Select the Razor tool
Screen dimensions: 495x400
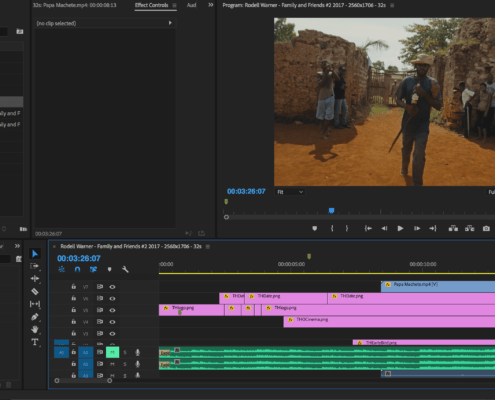coord(35,292)
